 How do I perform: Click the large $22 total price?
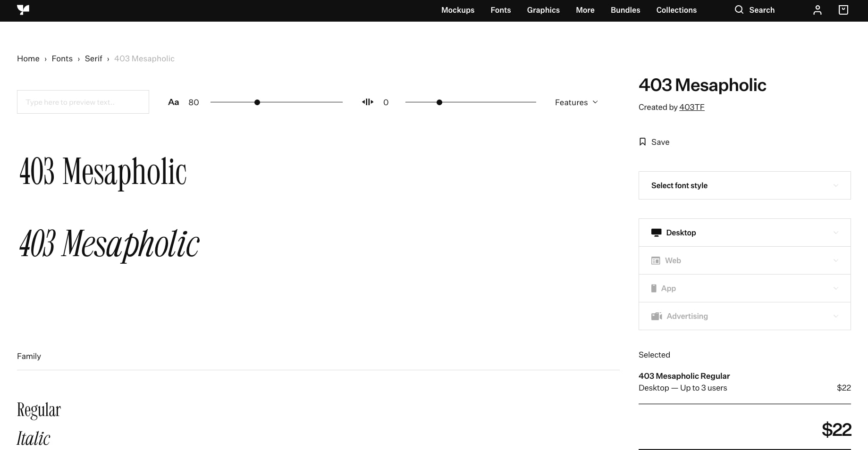pyautogui.click(x=836, y=430)
